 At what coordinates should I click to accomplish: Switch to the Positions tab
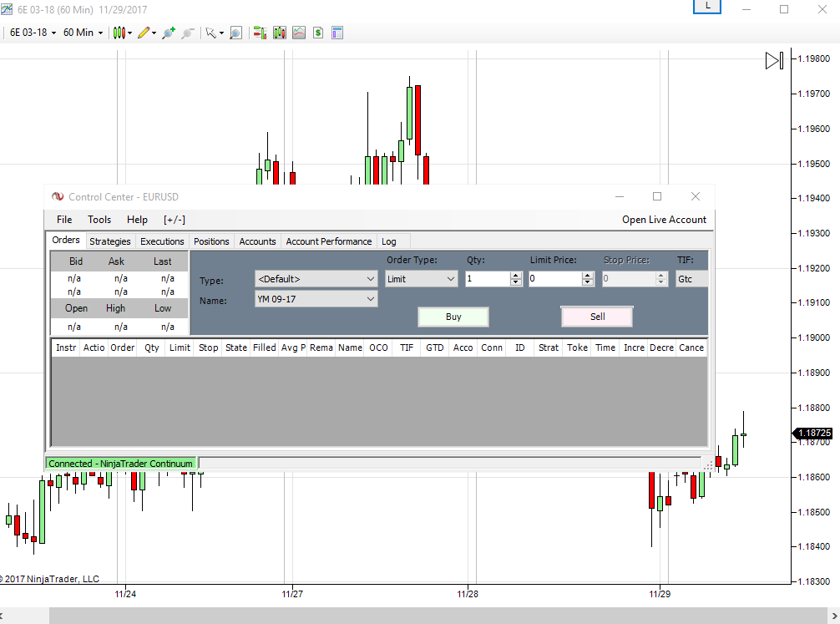(x=211, y=241)
